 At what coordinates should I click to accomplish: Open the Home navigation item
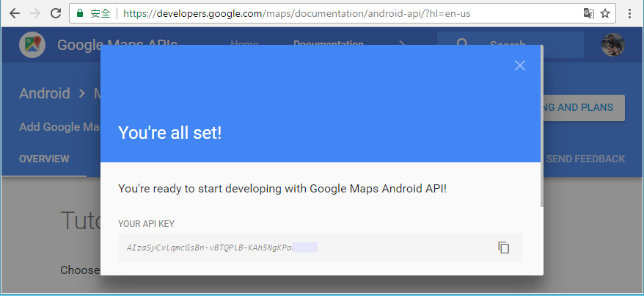point(244,44)
